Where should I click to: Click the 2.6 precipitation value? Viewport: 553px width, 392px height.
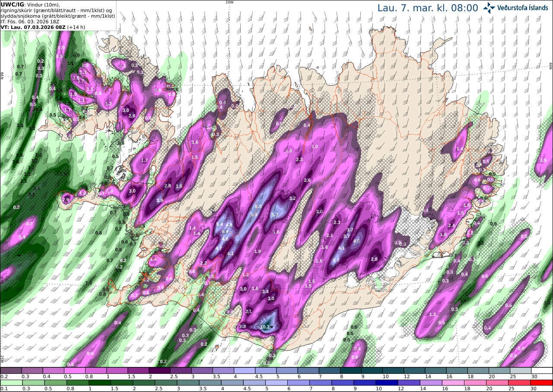pyautogui.click(x=308, y=180)
